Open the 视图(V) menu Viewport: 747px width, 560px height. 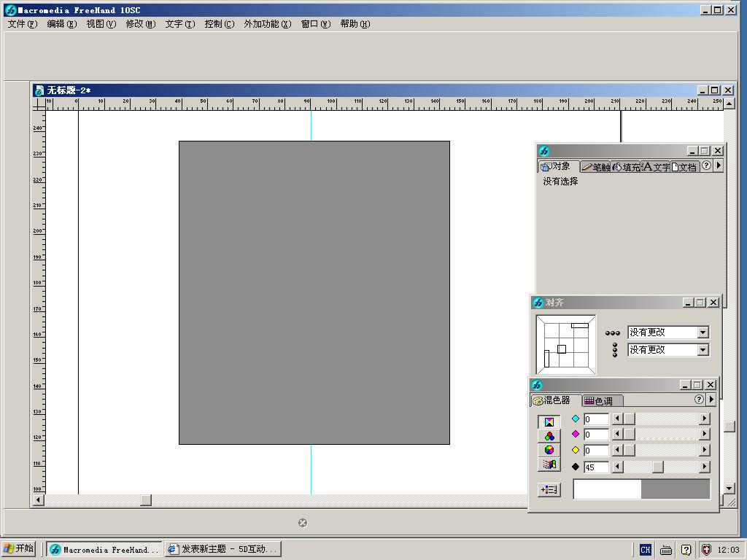(101, 24)
